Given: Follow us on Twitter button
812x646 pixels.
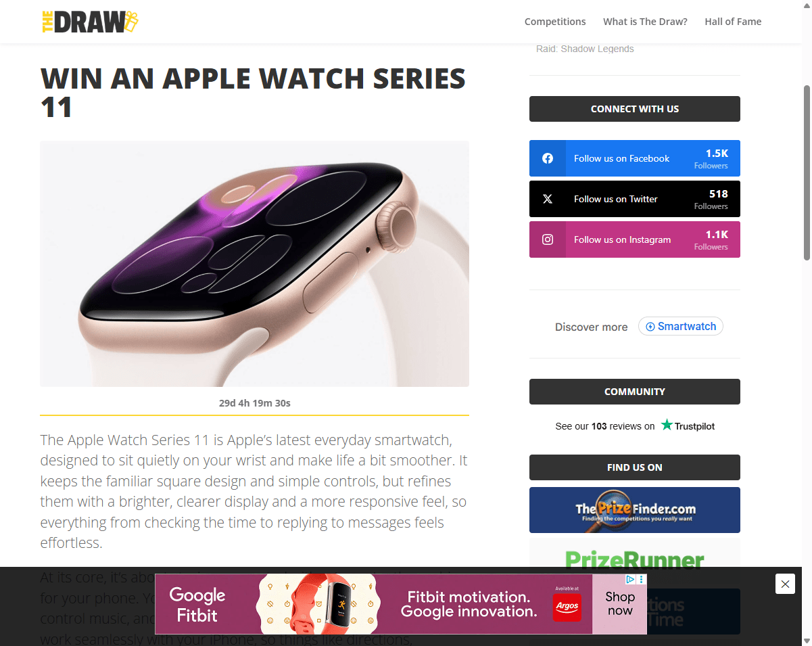Looking at the screenshot, I should (x=635, y=199).
